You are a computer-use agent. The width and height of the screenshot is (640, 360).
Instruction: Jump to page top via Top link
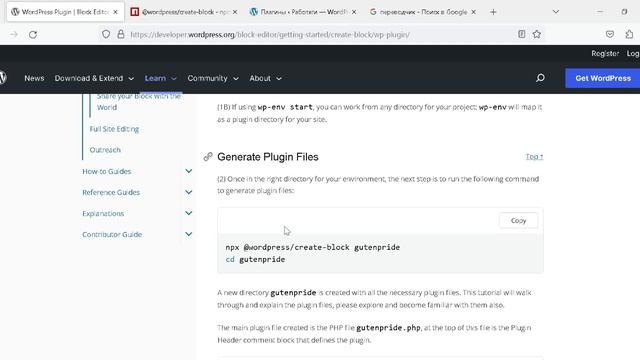(534, 157)
